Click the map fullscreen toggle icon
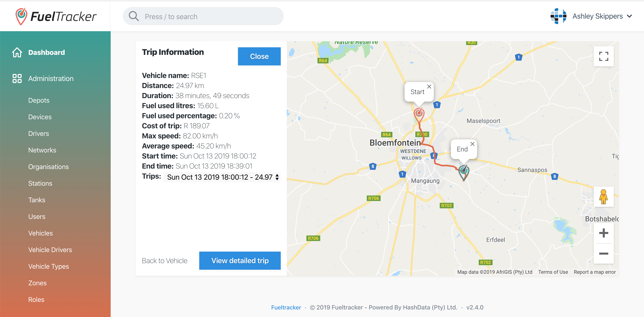This screenshot has width=644, height=317. click(603, 56)
